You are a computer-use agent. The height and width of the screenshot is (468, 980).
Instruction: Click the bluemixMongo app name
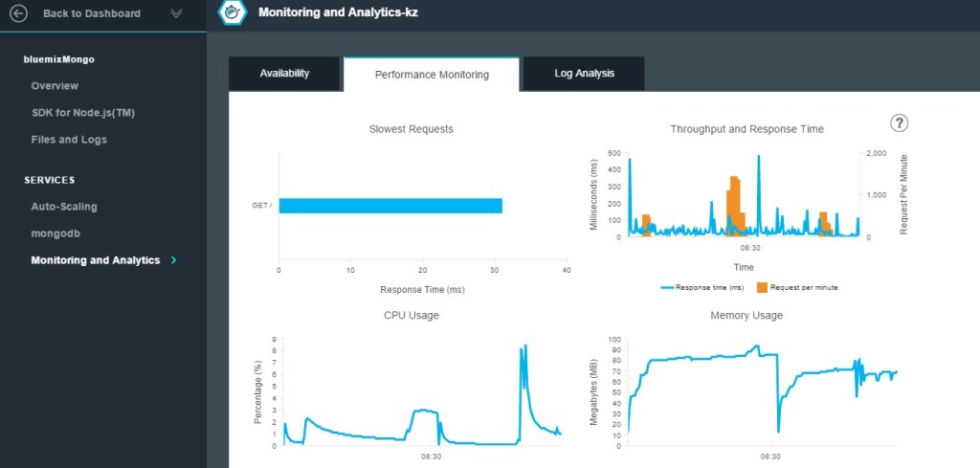[x=59, y=59]
